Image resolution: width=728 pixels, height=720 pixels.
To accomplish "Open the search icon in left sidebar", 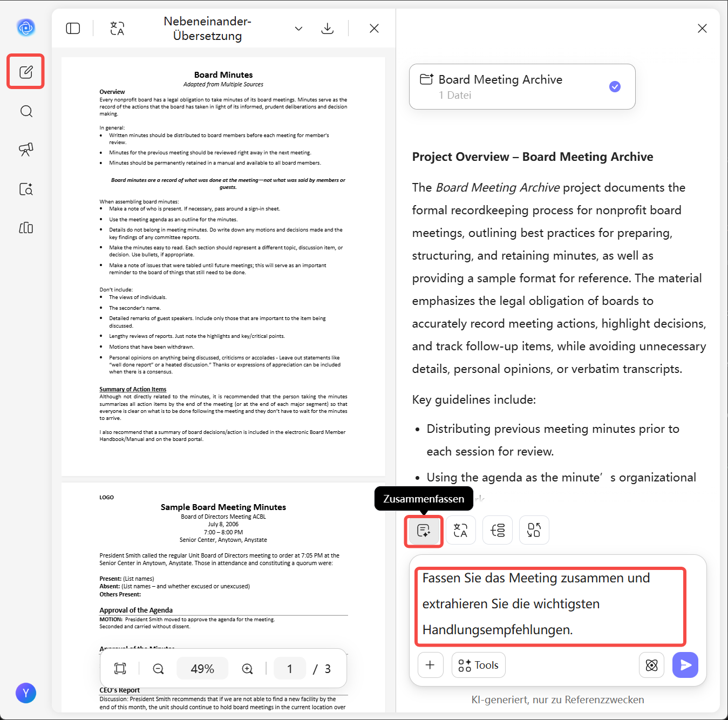I will pyautogui.click(x=26, y=111).
